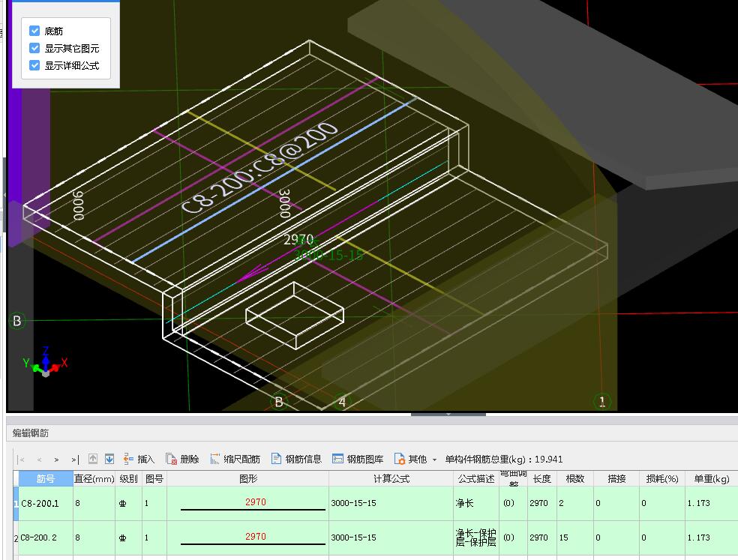
Task: Click the 删除 button label
Action: click(190, 460)
